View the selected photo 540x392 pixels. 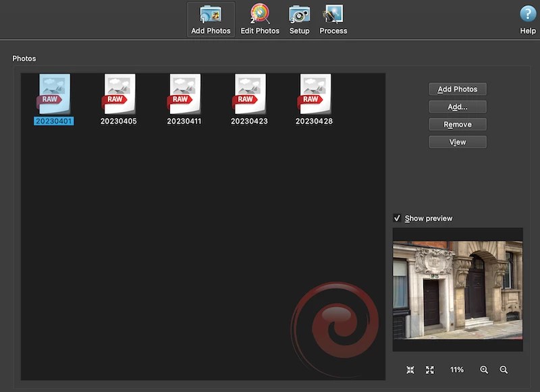[x=458, y=142]
